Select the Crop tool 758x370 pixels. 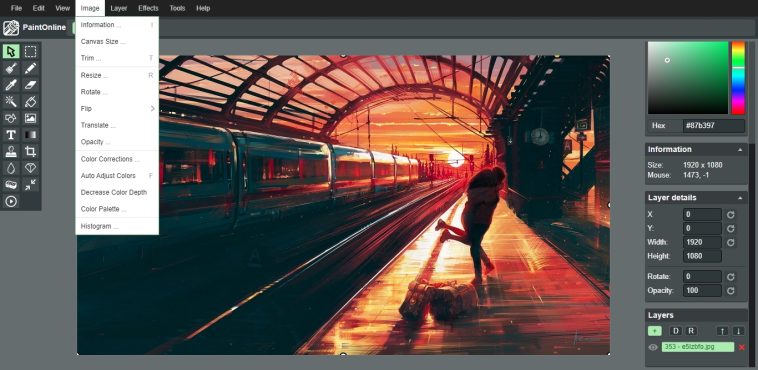tap(30, 151)
